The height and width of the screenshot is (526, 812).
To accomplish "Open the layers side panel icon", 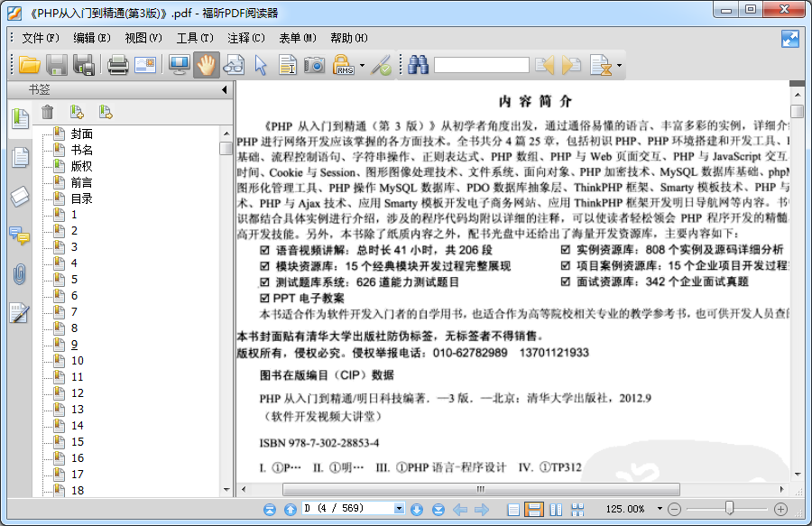I will 20,197.
